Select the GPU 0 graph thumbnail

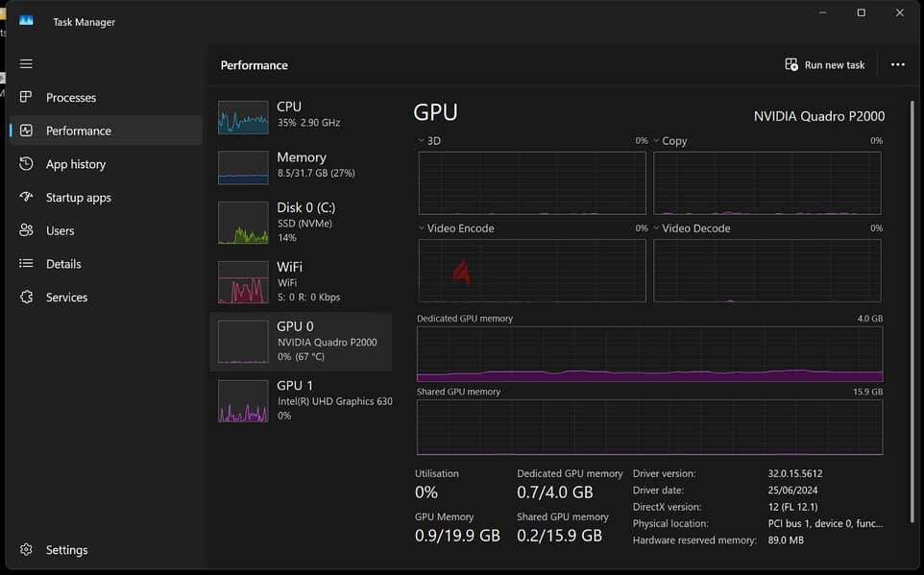click(x=243, y=342)
